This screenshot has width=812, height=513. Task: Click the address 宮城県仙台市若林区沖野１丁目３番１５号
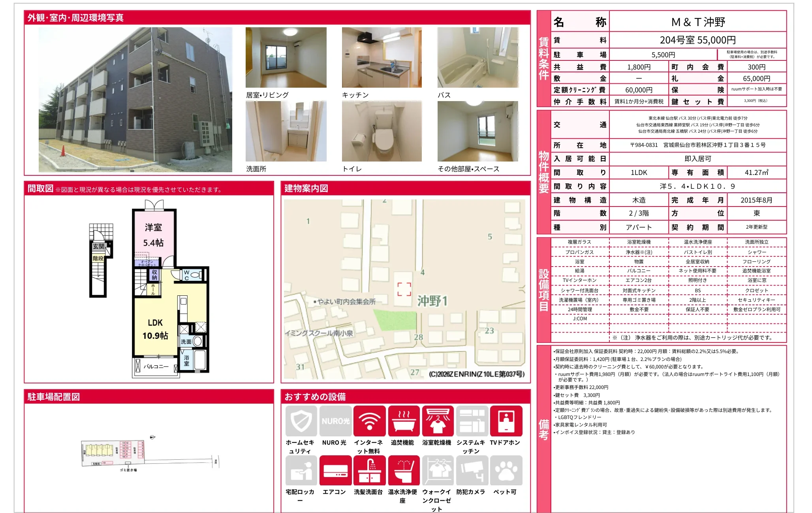click(714, 145)
